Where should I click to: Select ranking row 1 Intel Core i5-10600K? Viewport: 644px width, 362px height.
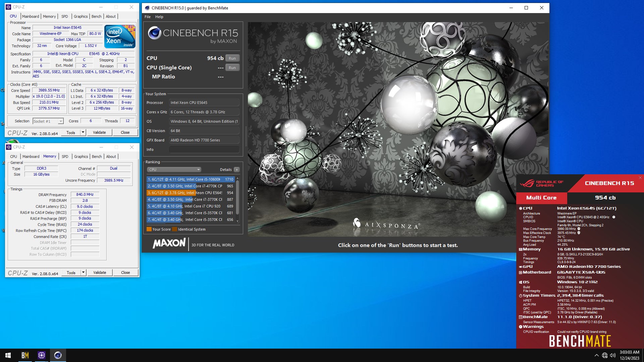tap(191, 179)
